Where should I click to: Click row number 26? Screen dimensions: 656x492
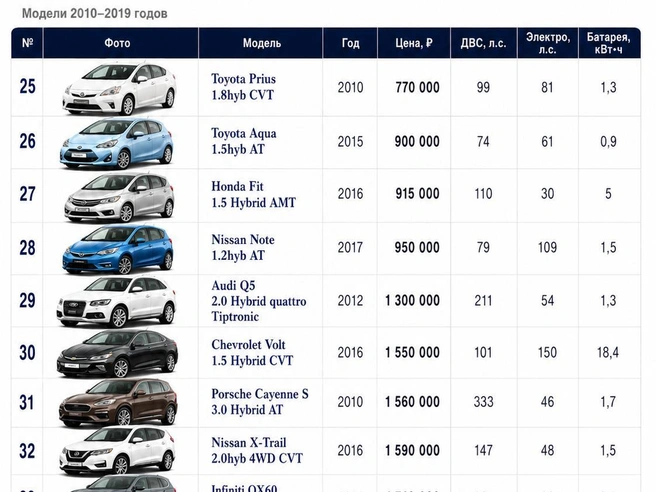(x=27, y=141)
